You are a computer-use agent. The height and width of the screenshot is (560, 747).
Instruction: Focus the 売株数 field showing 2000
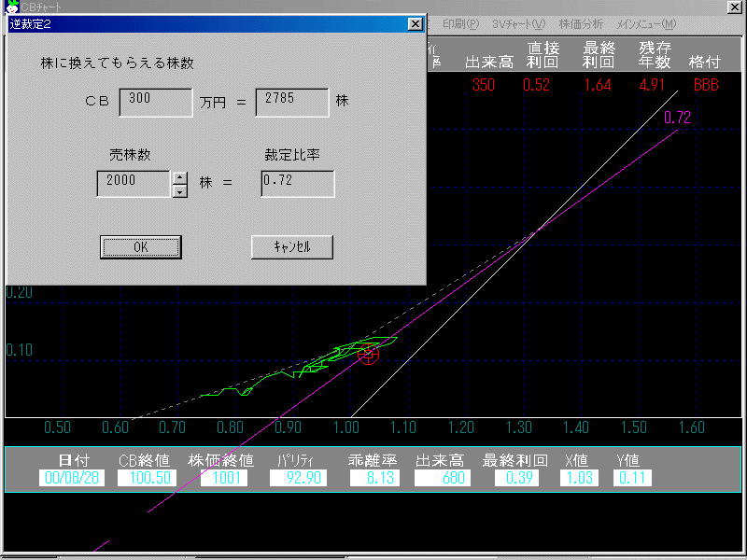134,184
